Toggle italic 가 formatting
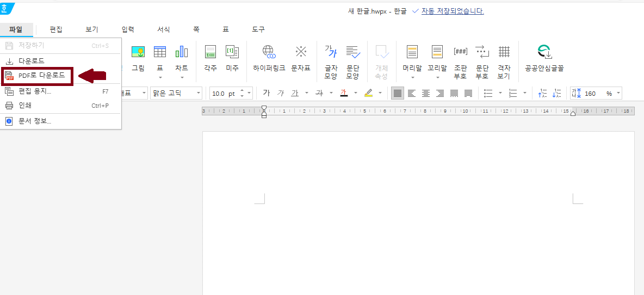 281,93
